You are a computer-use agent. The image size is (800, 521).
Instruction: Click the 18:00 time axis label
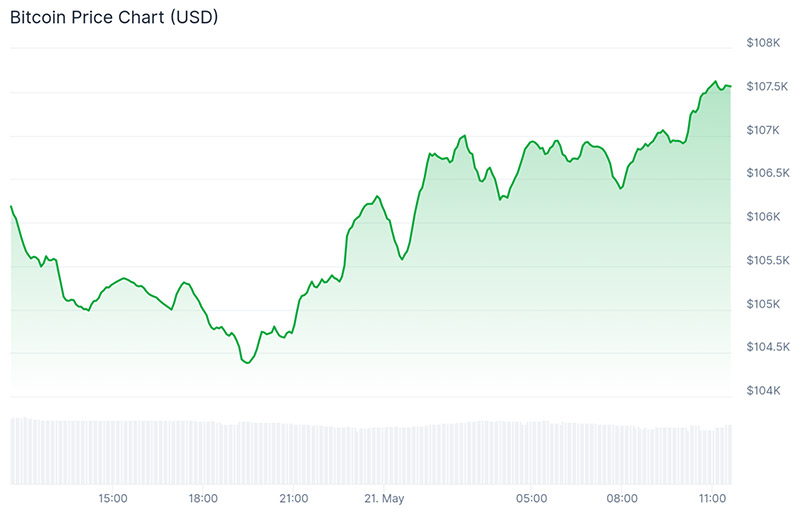(203, 499)
